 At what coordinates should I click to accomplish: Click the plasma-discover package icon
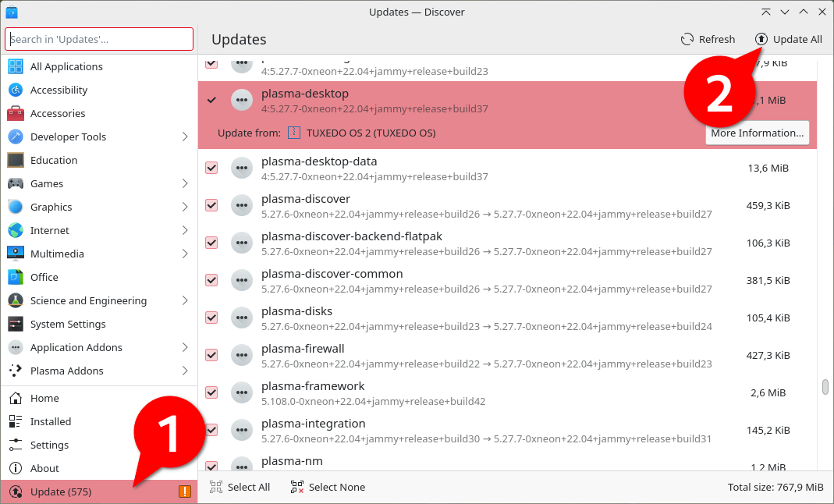point(242,205)
